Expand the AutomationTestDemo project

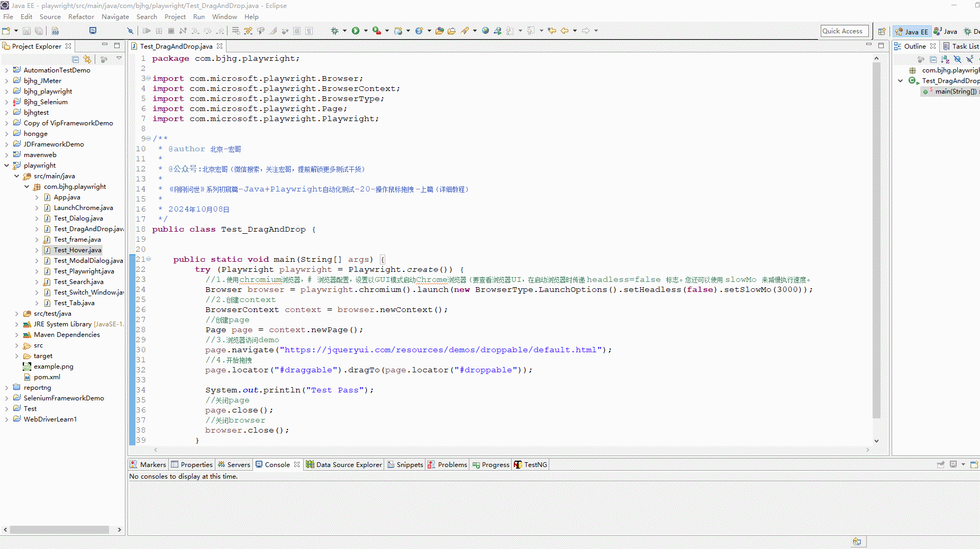pyautogui.click(x=6, y=70)
